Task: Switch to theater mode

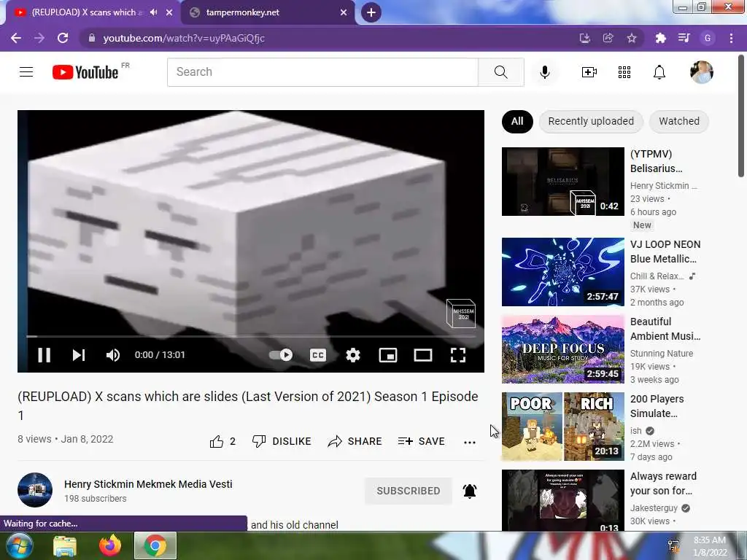Action: [422, 355]
